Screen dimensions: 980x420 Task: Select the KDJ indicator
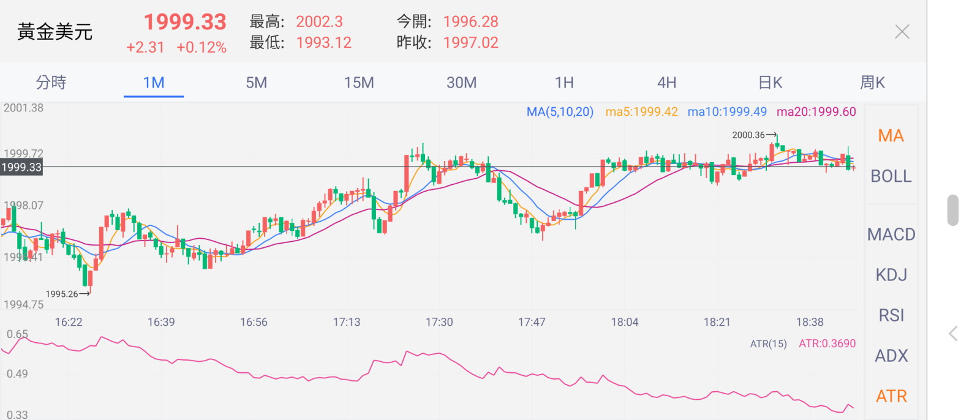point(891,275)
